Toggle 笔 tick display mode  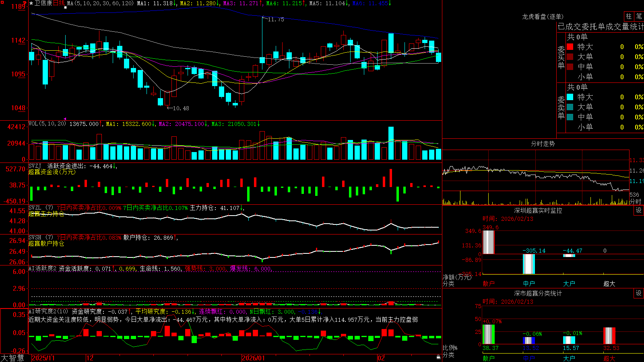click(x=639, y=16)
